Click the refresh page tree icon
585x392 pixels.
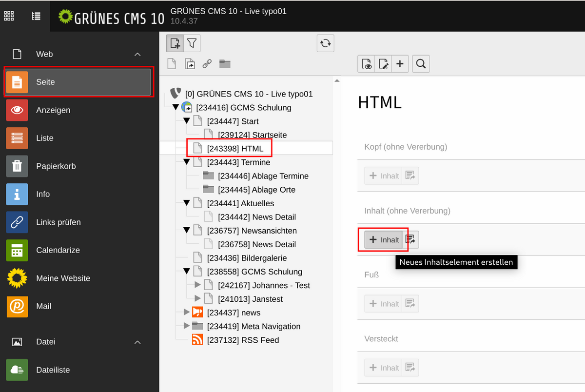click(325, 43)
